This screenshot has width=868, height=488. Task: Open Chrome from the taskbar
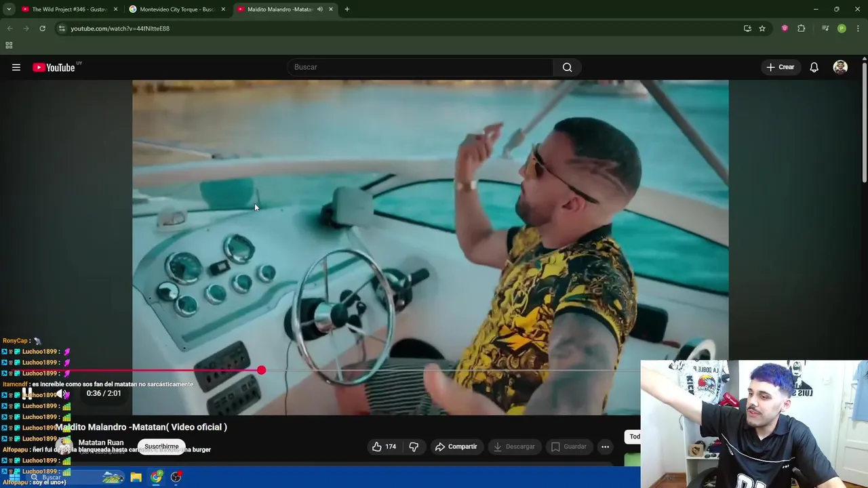(156, 477)
